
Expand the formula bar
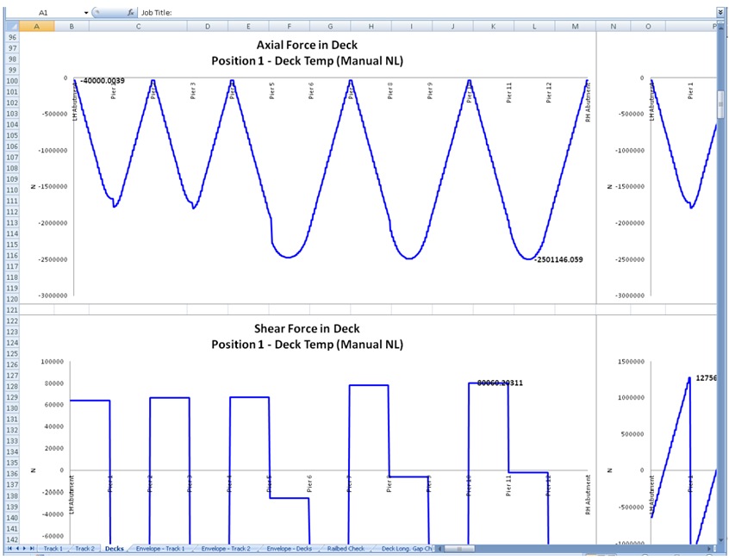[720, 13]
